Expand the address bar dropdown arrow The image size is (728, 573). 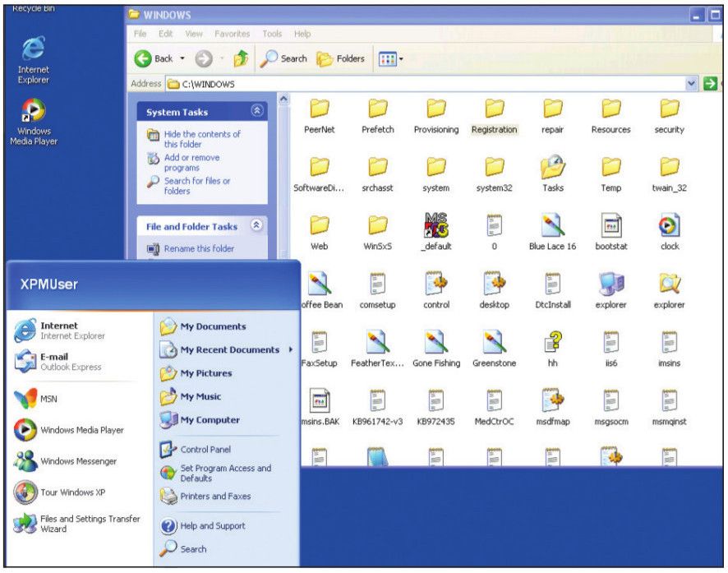click(692, 84)
